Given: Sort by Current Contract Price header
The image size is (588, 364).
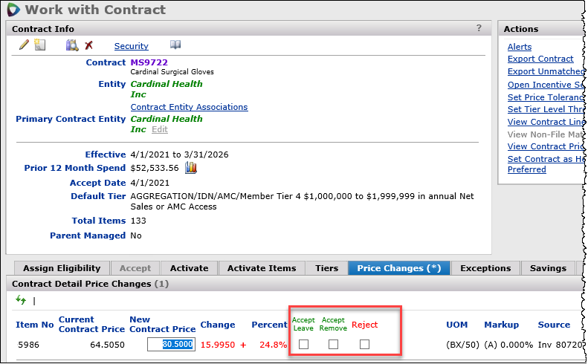Looking at the screenshot, I should point(91,325).
